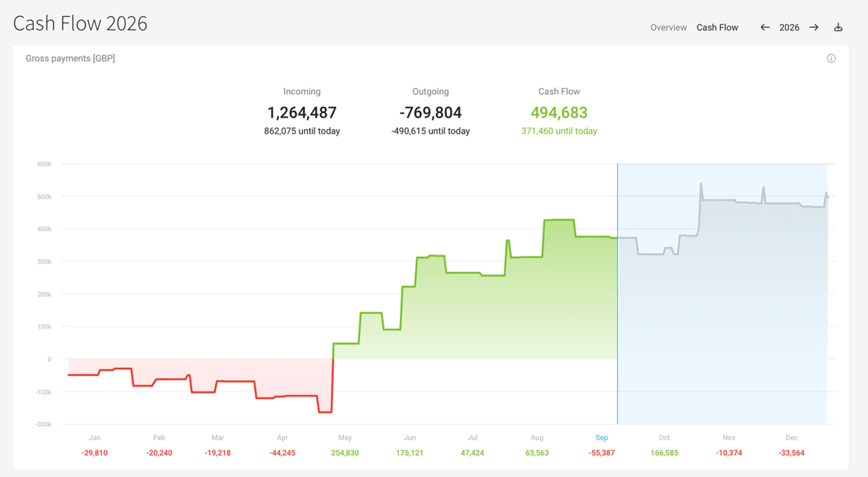The image size is (868, 477).
Task: Click the Incoming total 1,264,487
Action: (x=302, y=113)
